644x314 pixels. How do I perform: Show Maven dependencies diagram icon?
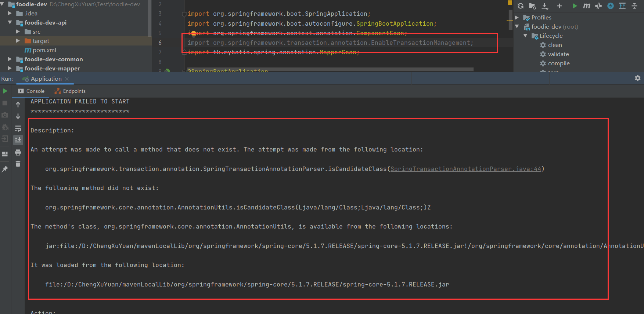[x=622, y=6]
